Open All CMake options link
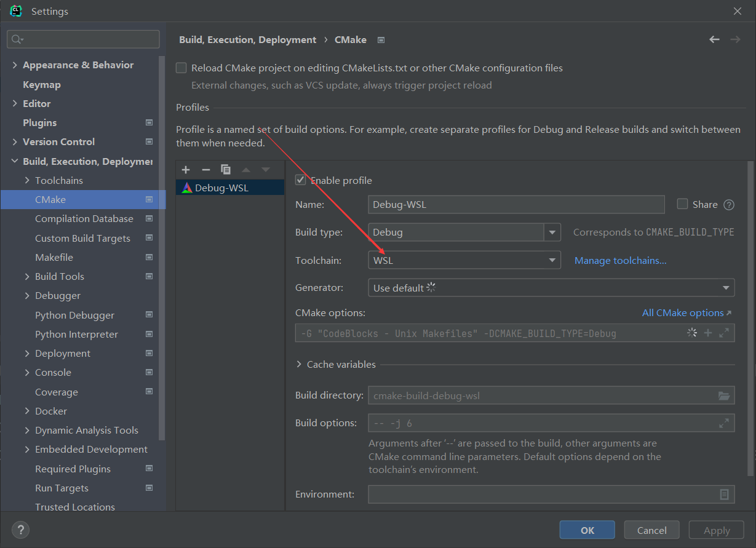The height and width of the screenshot is (548, 756). pos(686,312)
